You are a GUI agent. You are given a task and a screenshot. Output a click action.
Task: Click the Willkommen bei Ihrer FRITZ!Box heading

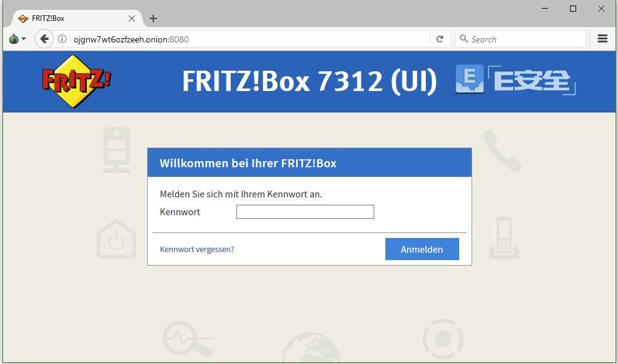click(x=248, y=164)
